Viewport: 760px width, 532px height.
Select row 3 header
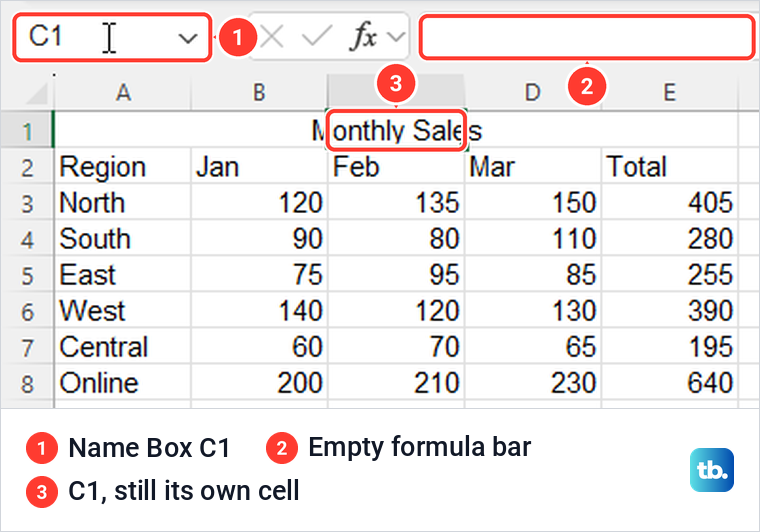(x=27, y=203)
